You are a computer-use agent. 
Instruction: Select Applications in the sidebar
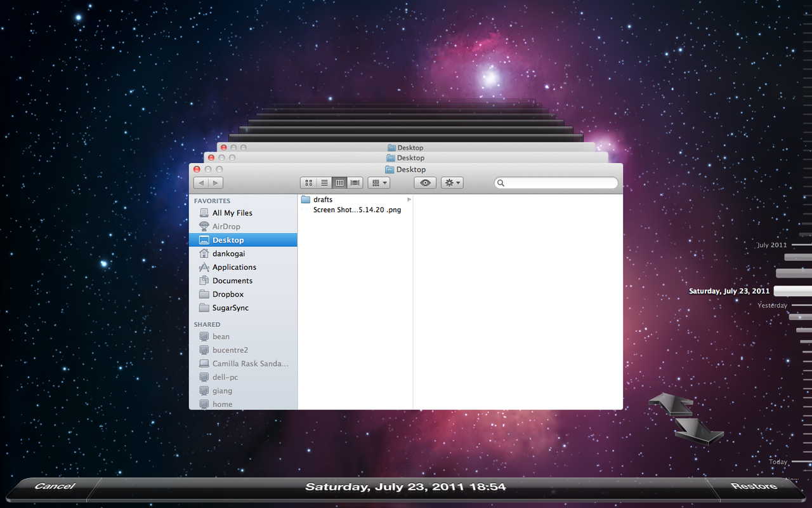(243, 267)
